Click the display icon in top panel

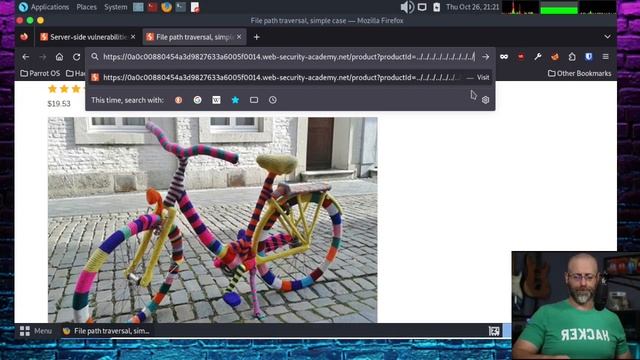422,7
